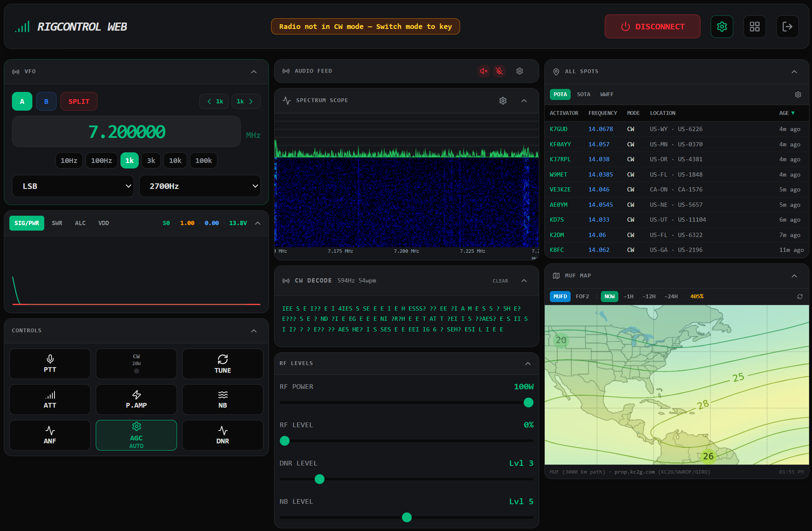The image size is (812, 531).
Task: Open the LSB mode dropdown
Action: coord(73,186)
